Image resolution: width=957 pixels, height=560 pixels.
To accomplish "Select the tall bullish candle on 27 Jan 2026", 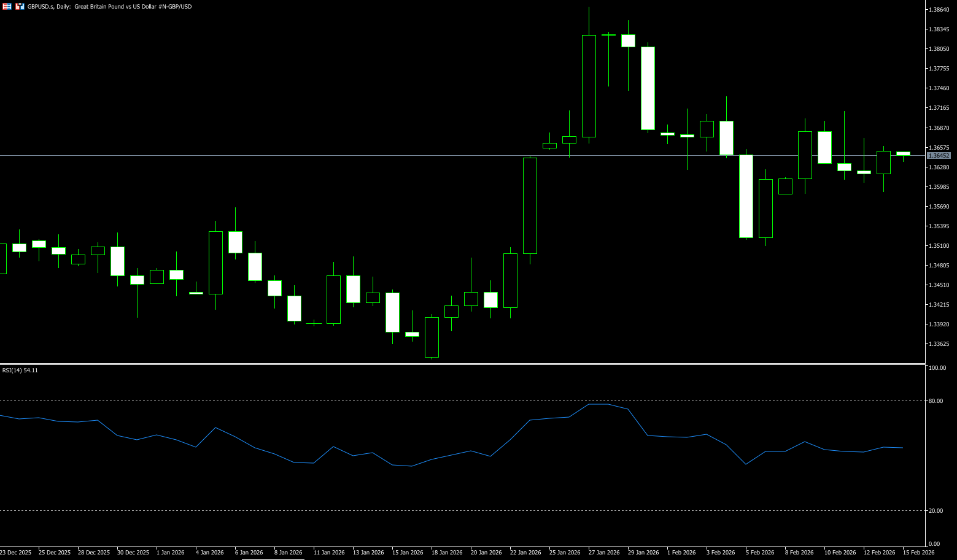I will [x=589, y=86].
